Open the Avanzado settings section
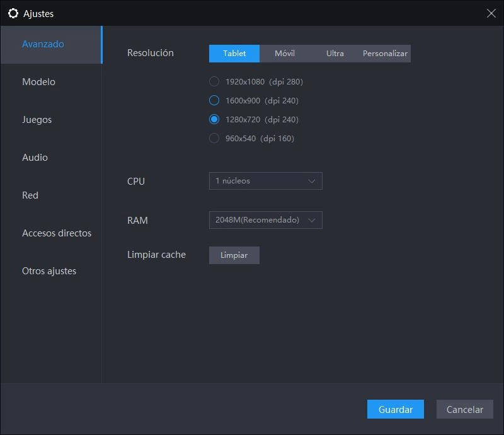The height and width of the screenshot is (435, 504). click(x=51, y=44)
